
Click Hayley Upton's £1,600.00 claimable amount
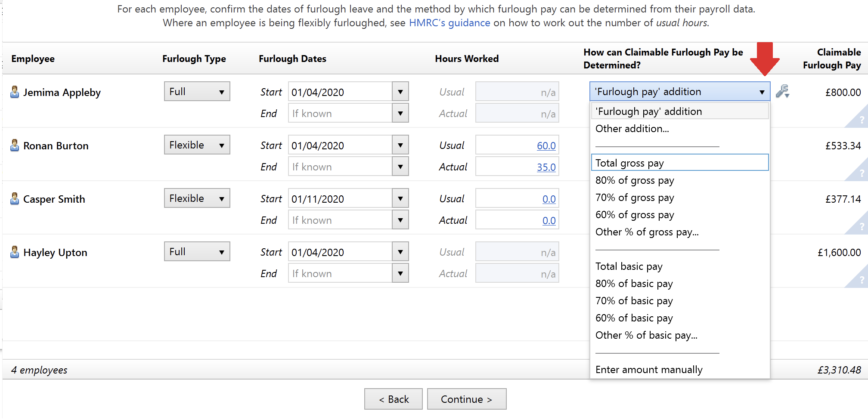tap(839, 252)
